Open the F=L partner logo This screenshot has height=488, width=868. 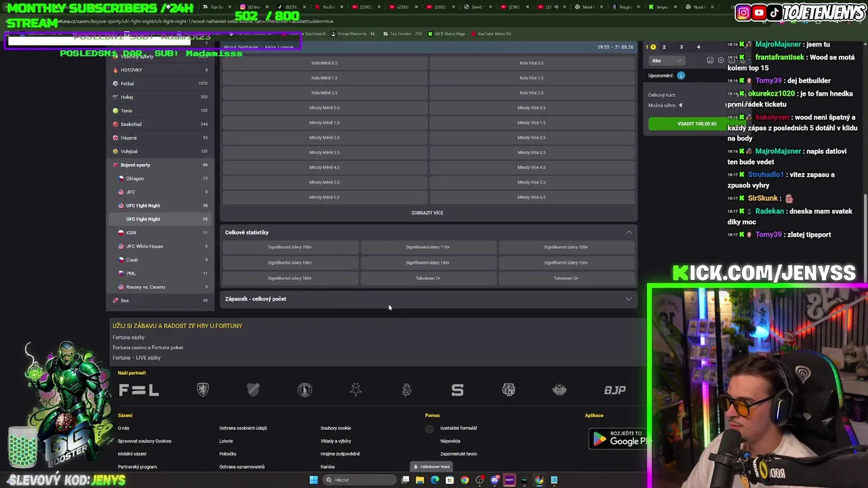138,390
